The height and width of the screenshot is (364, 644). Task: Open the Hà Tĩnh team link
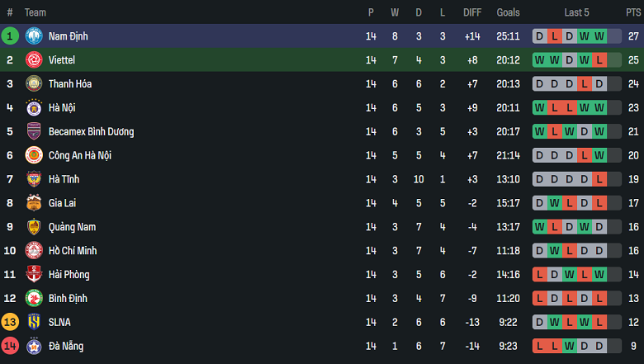point(64,179)
